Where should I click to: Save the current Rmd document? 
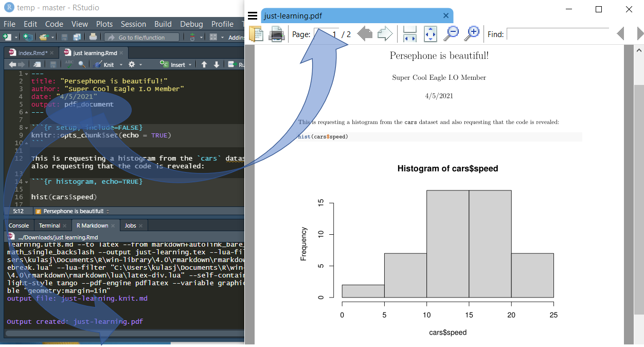(x=53, y=64)
